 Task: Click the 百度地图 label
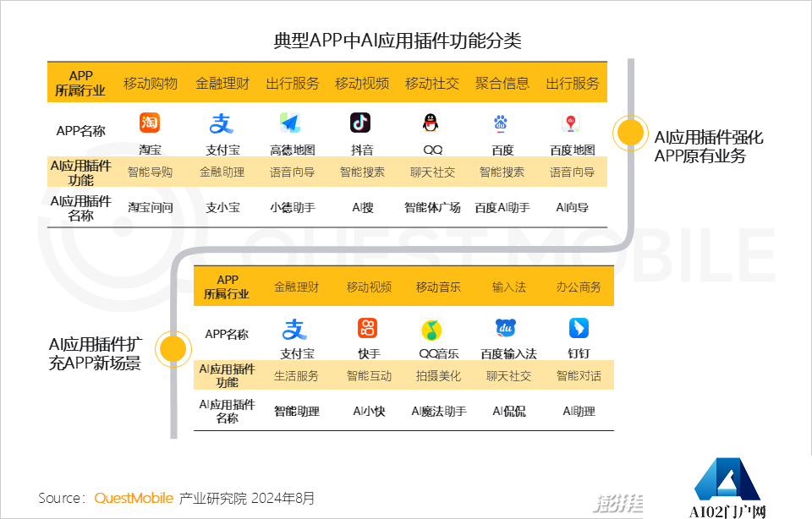(x=573, y=150)
